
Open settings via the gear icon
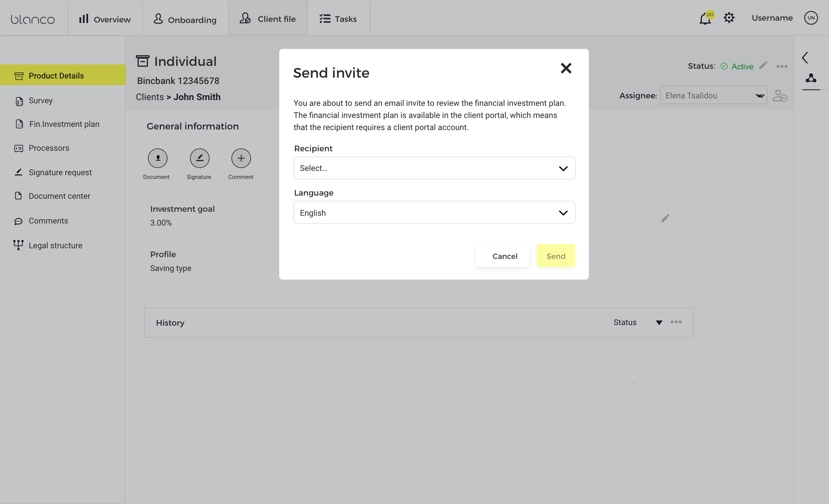tap(729, 18)
